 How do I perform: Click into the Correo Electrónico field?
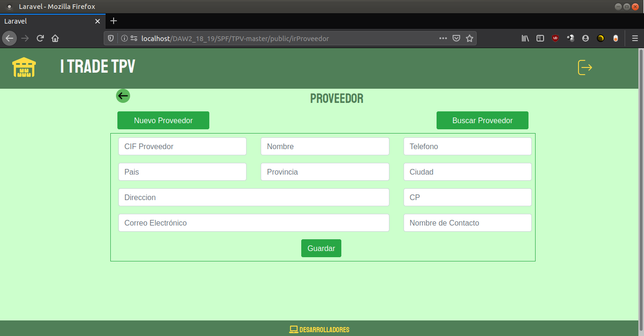coord(254,223)
